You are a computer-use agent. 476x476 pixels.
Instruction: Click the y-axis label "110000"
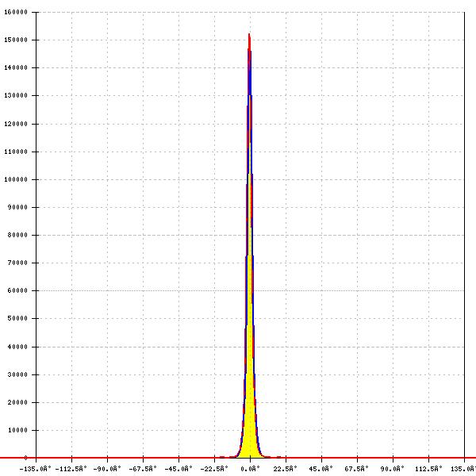(16, 152)
